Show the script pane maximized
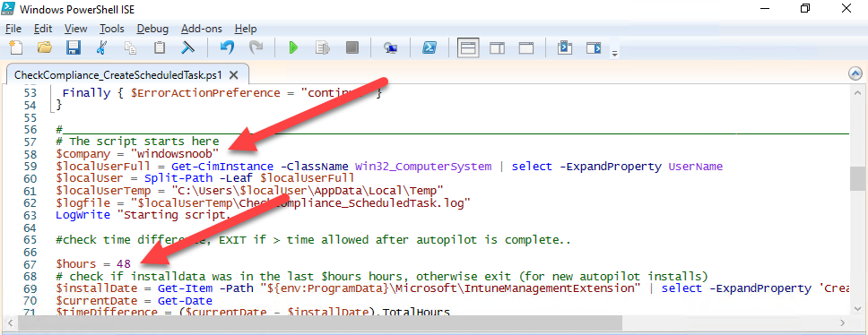The width and height of the screenshot is (868, 335). (525, 48)
